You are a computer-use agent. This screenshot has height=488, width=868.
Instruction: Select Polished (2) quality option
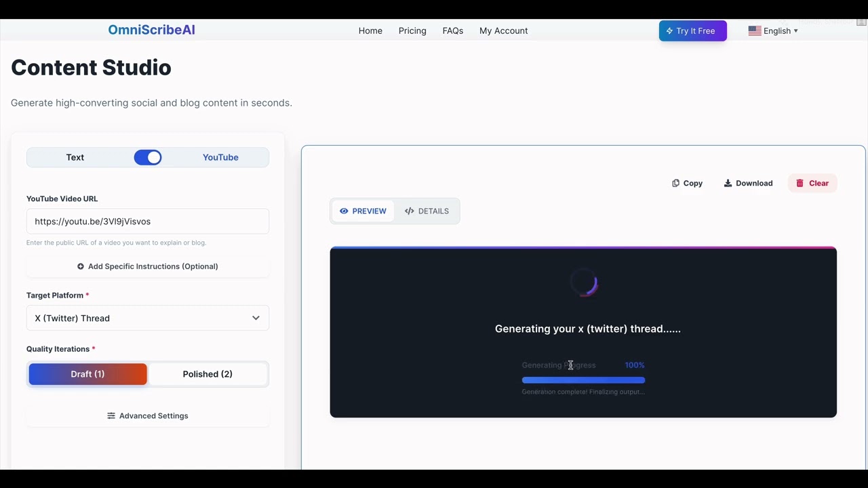(208, 374)
